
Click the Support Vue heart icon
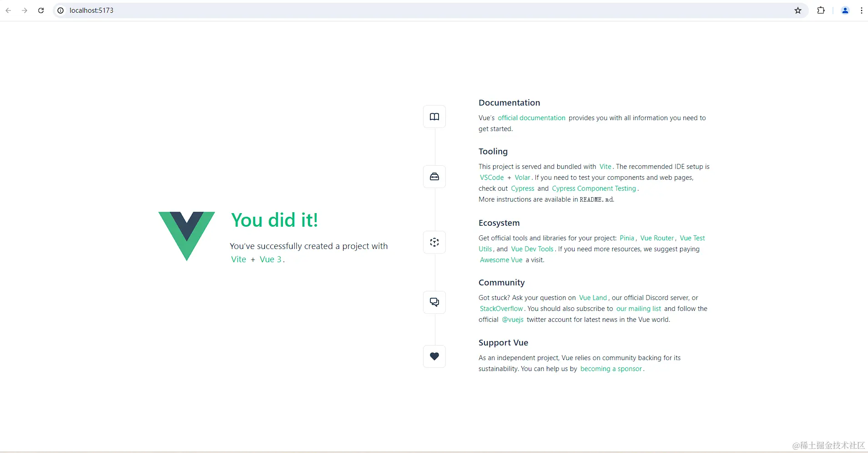tap(434, 356)
